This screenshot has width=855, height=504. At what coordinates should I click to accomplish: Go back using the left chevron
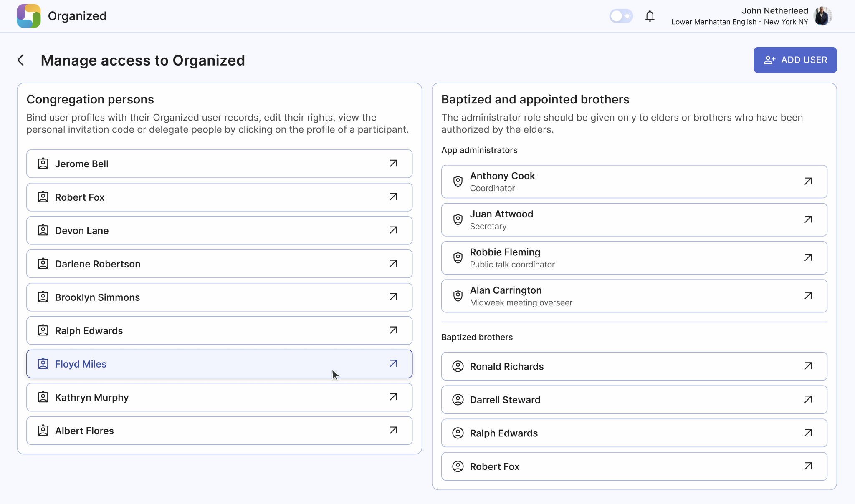click(21, 60)
